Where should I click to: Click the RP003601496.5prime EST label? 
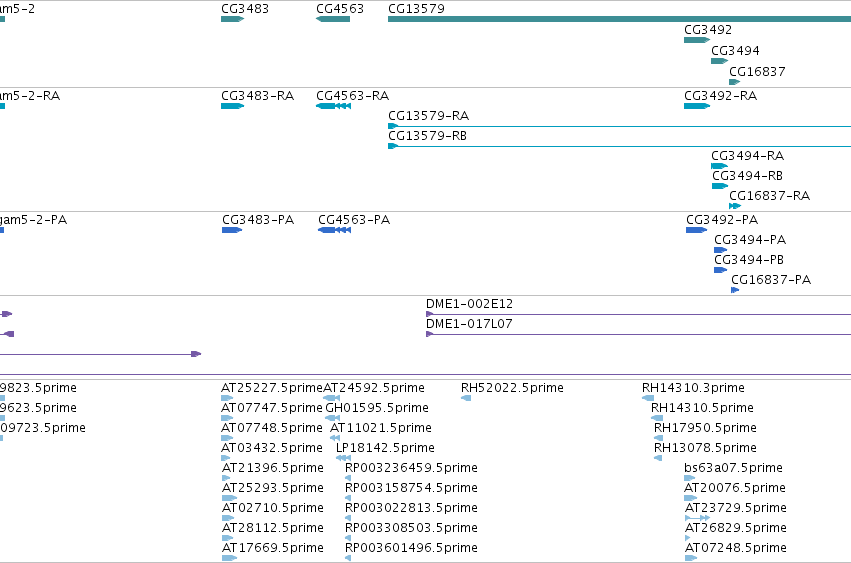coord(411,548)
